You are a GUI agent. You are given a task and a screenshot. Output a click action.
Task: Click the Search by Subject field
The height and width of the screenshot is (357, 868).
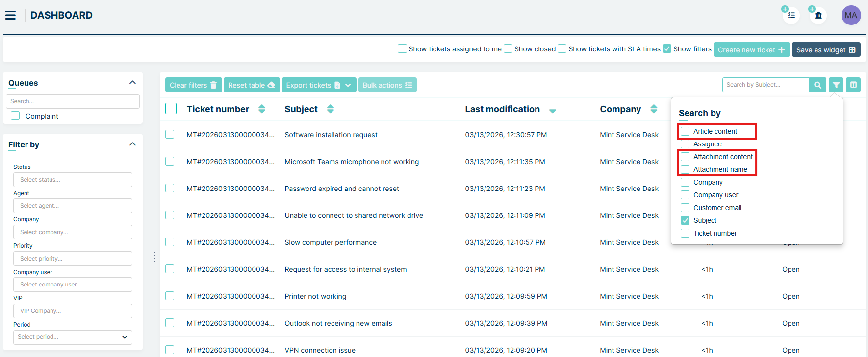pos(765,85)
